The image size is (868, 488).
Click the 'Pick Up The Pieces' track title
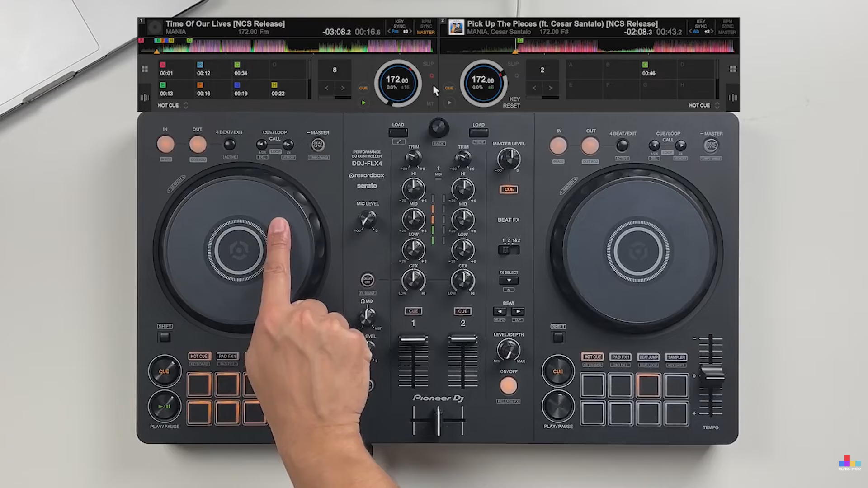(562, 23)
